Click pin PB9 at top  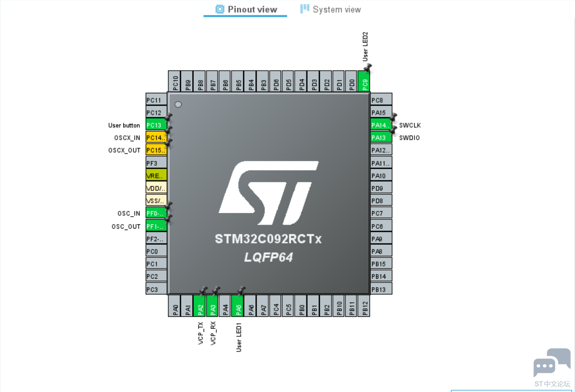click(187, 82)
